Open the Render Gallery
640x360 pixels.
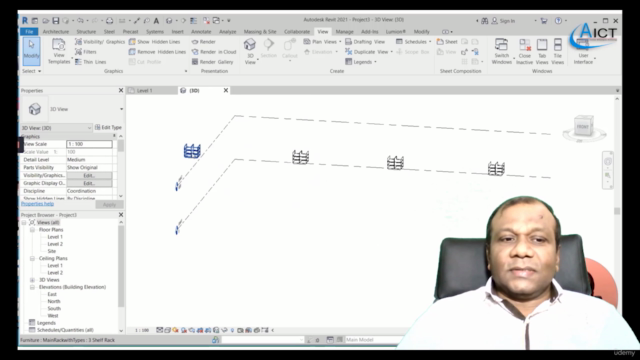212,62
